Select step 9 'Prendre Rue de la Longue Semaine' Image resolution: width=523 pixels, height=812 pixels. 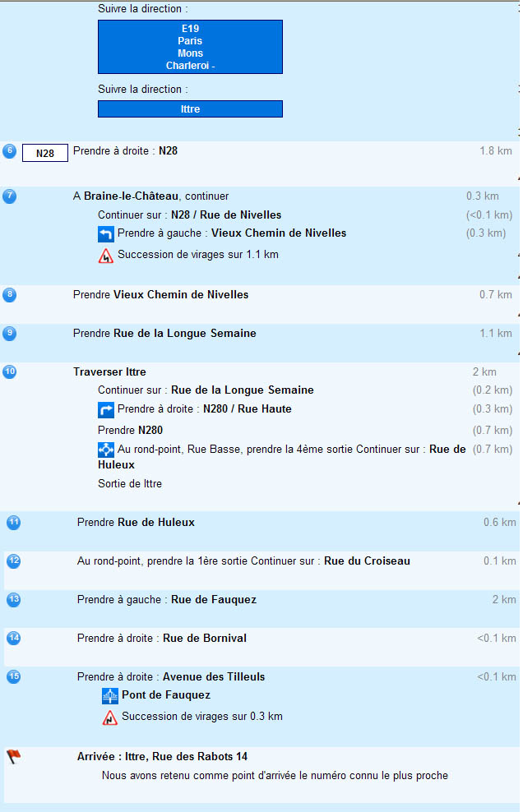164,333
